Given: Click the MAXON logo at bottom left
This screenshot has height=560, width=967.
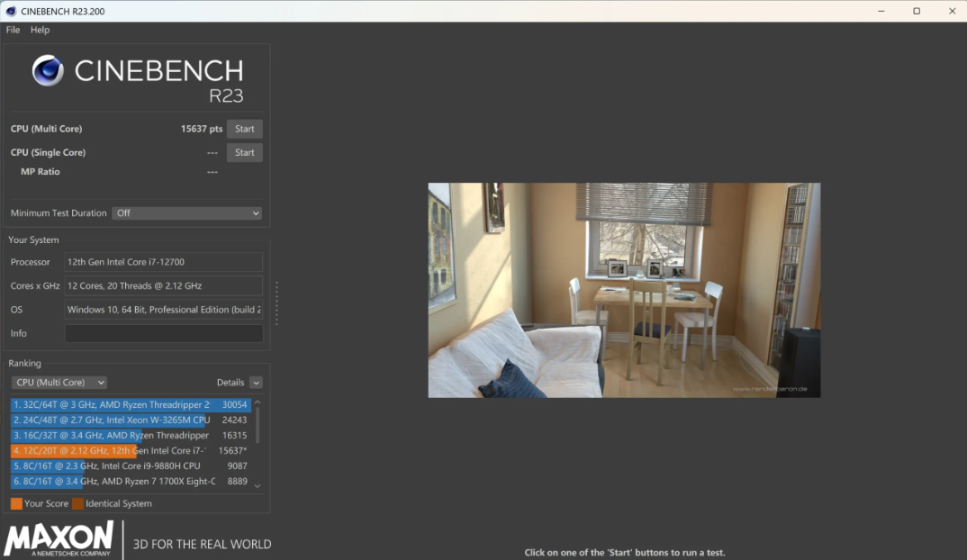Looking at the screenshot, I should 59,537.
